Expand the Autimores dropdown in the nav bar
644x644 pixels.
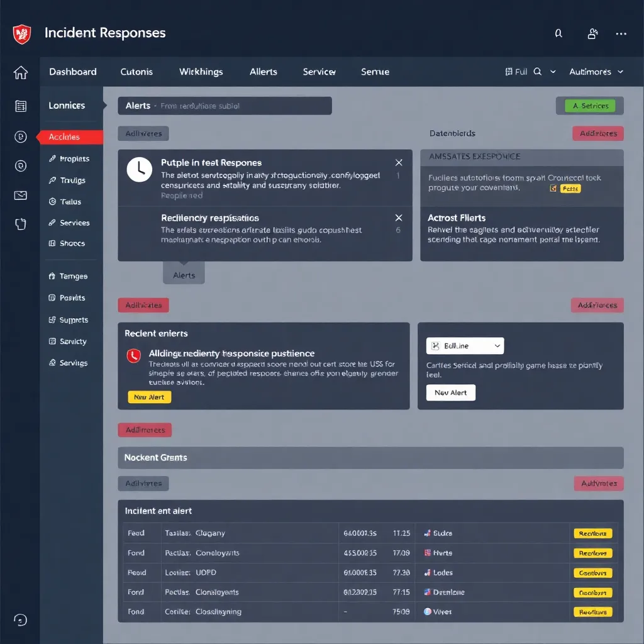click(595, 72)
